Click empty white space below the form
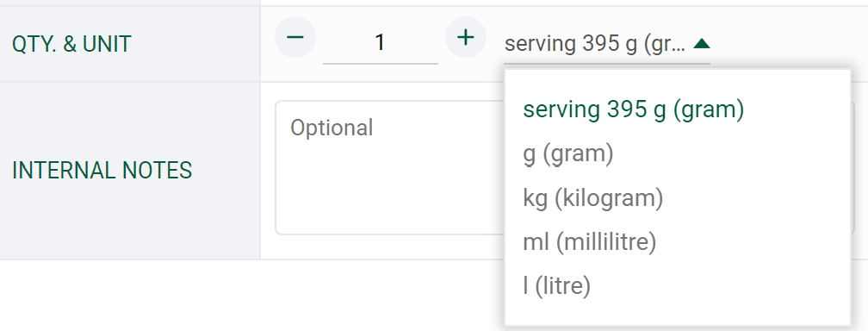The height and width of the screenshot is (331, 868). click(249, 297)
